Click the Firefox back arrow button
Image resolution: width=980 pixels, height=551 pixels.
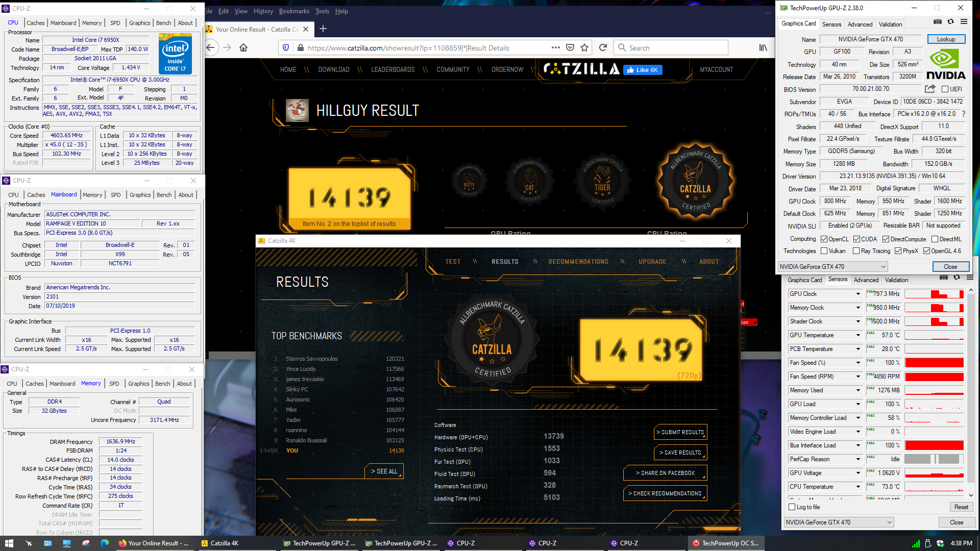210,47
